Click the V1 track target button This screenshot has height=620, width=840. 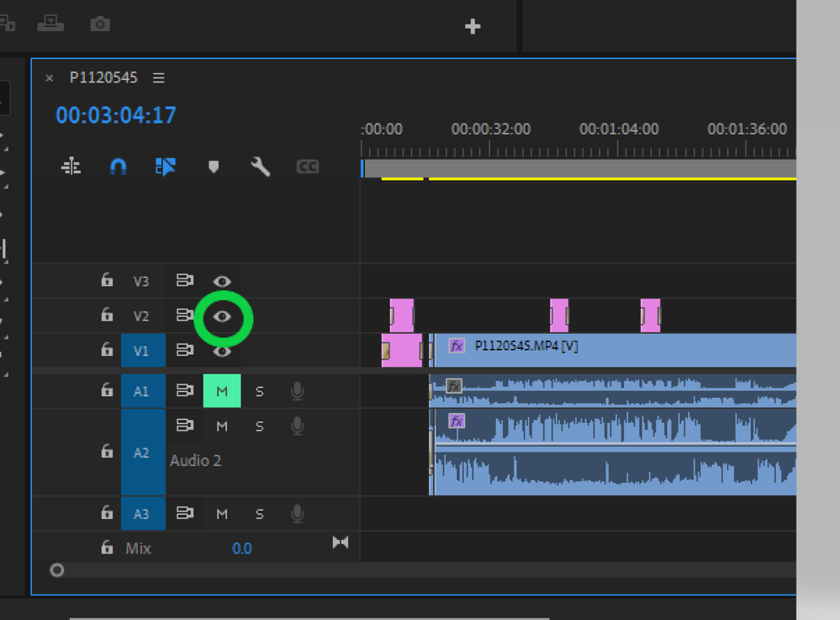[143, 350]
